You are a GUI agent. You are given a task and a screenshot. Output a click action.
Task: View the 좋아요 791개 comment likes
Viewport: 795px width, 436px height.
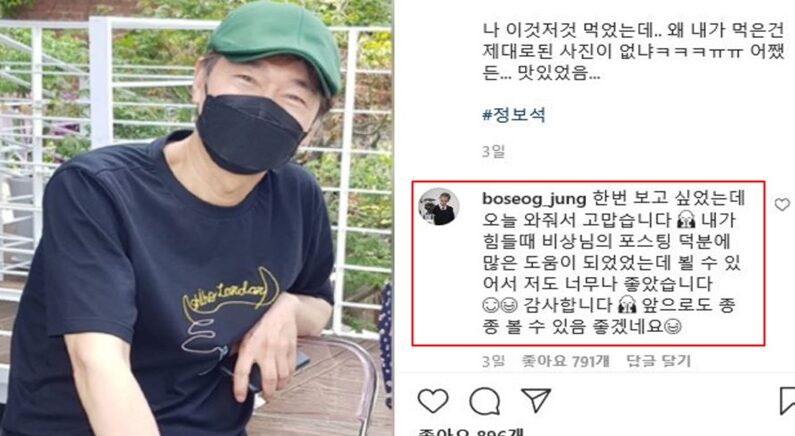pyautogui.click(x=565, y=361)
